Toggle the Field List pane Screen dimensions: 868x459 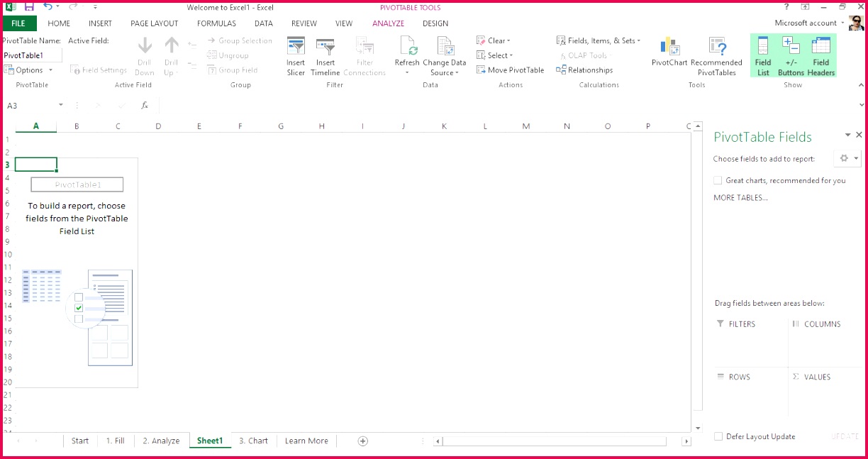click(x=763, y=57)
